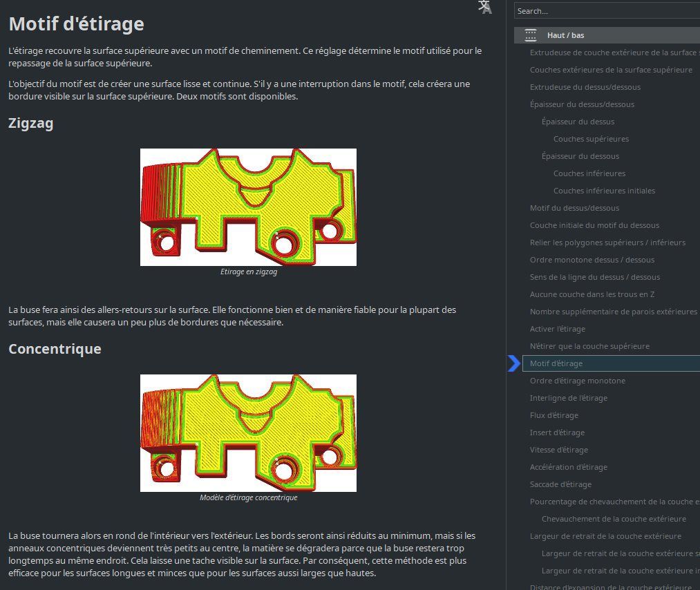Select Interligne de l'étirage setting
This screenshot has height=590, width=700.
click(568, 398)
